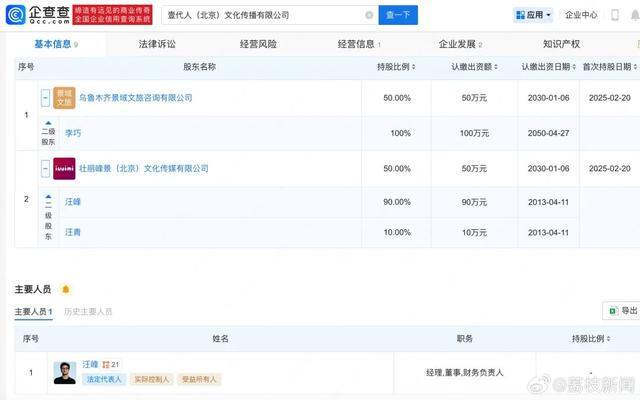Click the bell icon beside 主要人员 heading
640x400 pixels.
coord(66,290)
